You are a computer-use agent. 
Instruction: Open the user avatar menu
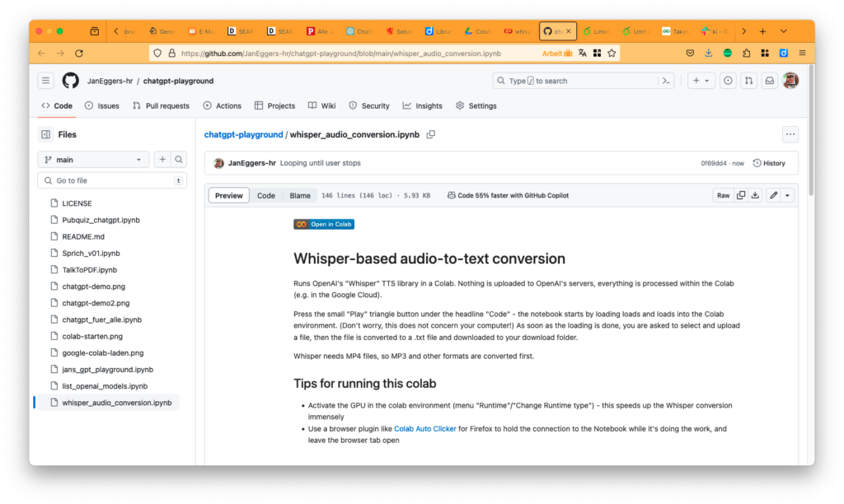790,81
